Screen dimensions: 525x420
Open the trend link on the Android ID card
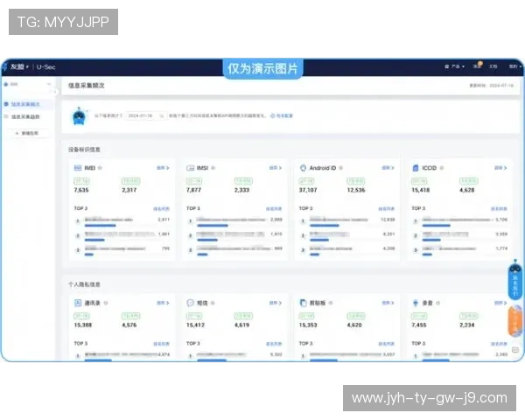pyautogui.click(x=388, y=168)
